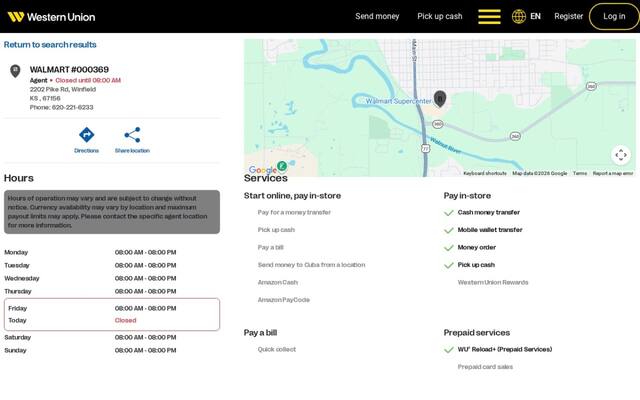Click the Walnut River label on map
Image resolution: width=640 pixels, height=400 pixels.
[445, 146]
